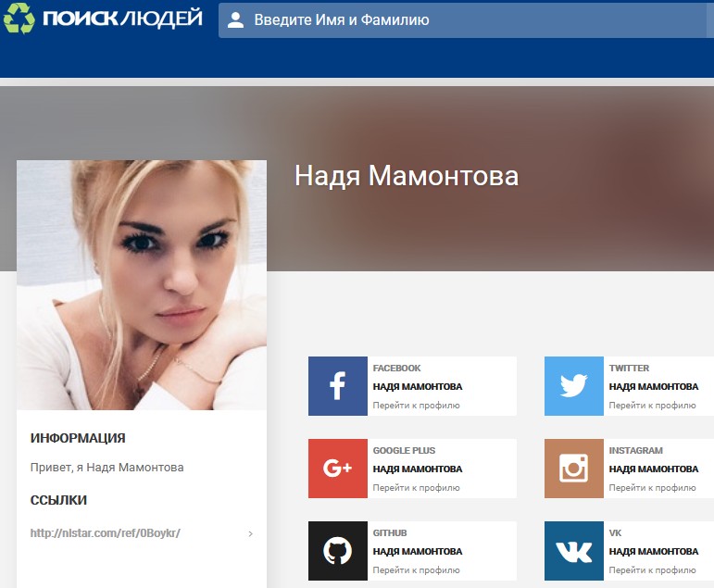Click the FACEBOOK label text
Screen dimensions: 714x588
click(396, 368)
